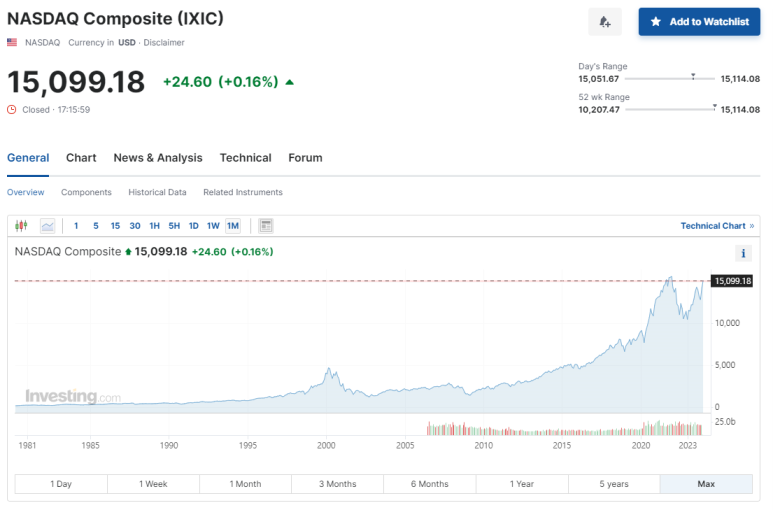Select candlestick chart type icon
Viewport: 773px width, 510px height.
21,226
